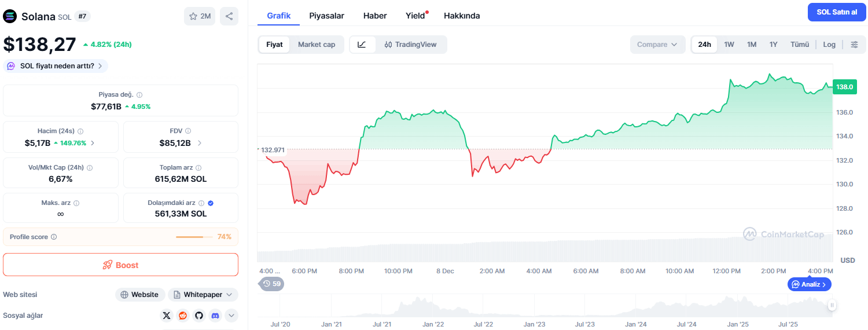Image resolution: width=868 pixels, height=330 pixels.
Task: Click the Boost button
Action: [x=120, y=265]
